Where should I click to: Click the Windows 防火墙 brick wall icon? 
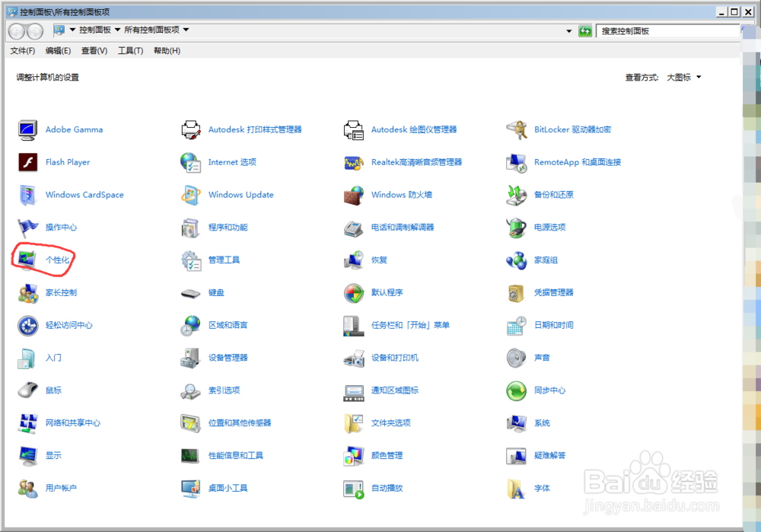pos(354,195)
